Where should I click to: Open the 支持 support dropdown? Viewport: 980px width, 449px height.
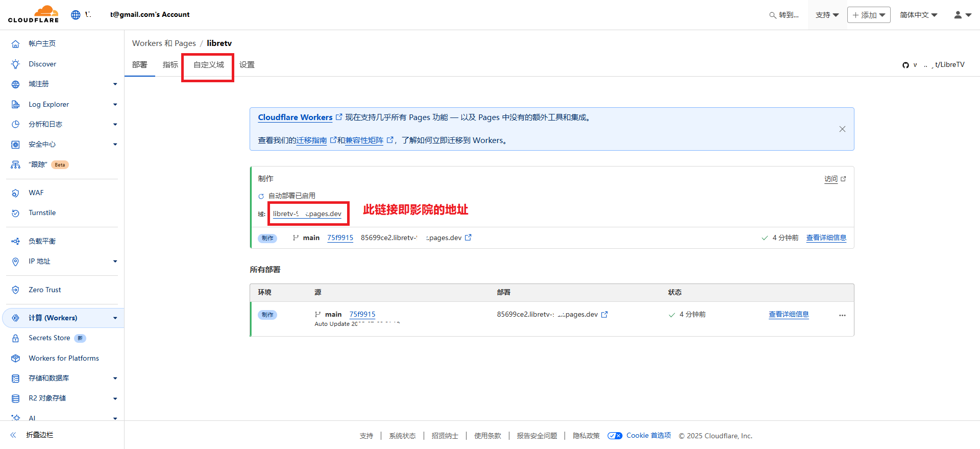pyautogui.click(x=827, y=15)
